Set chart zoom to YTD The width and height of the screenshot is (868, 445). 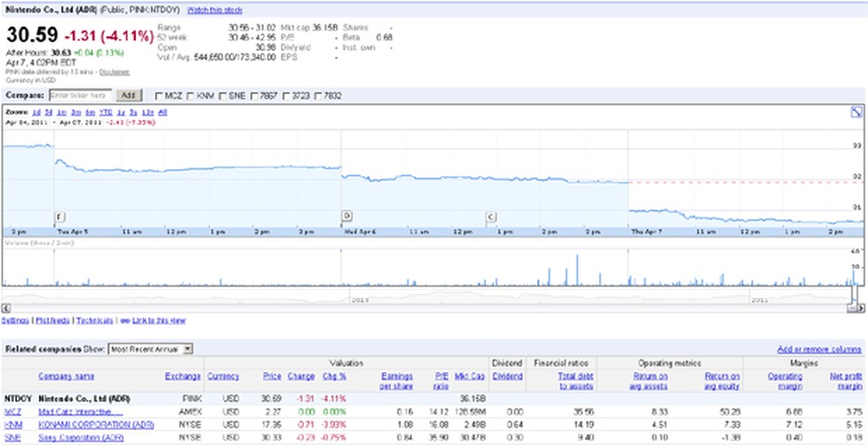tap(106, 112)
